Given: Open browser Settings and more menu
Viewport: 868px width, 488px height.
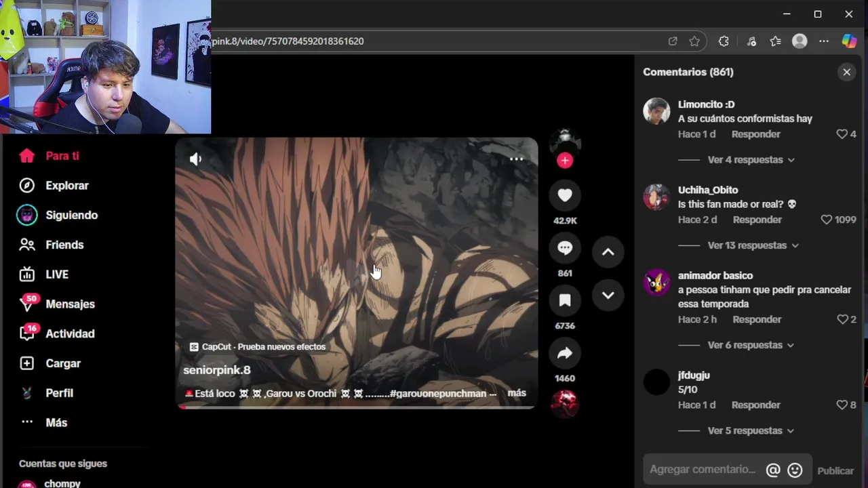Looking at the screenshot, I should 824,41.
